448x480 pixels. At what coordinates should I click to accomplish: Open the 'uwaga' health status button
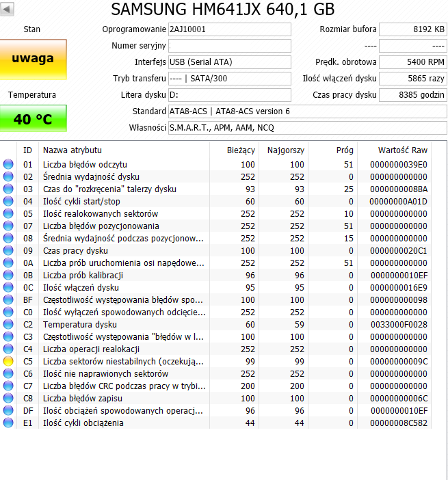tap(33, 59)
